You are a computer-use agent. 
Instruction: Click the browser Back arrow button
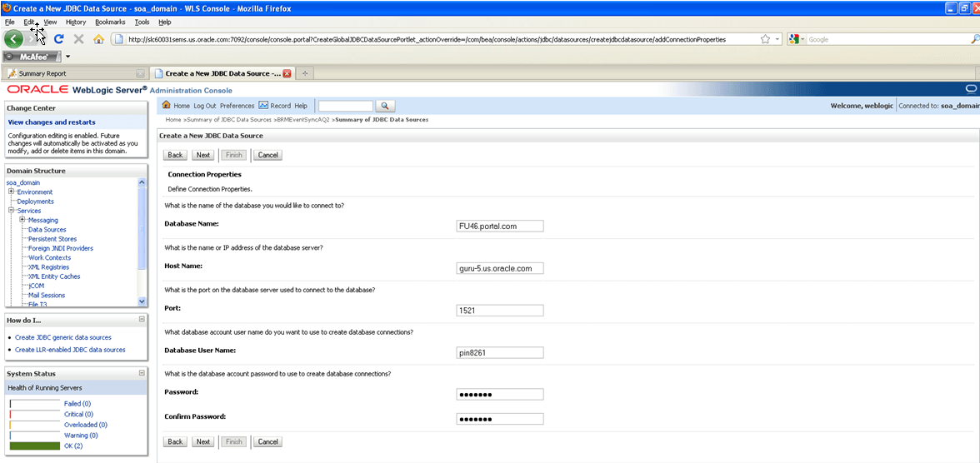click(x=13, y=39)
